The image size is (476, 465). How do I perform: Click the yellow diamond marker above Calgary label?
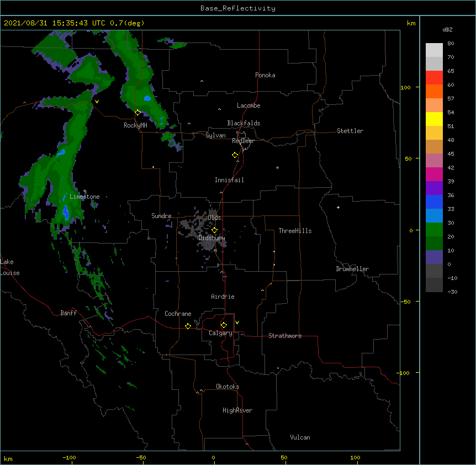[224, 325]
